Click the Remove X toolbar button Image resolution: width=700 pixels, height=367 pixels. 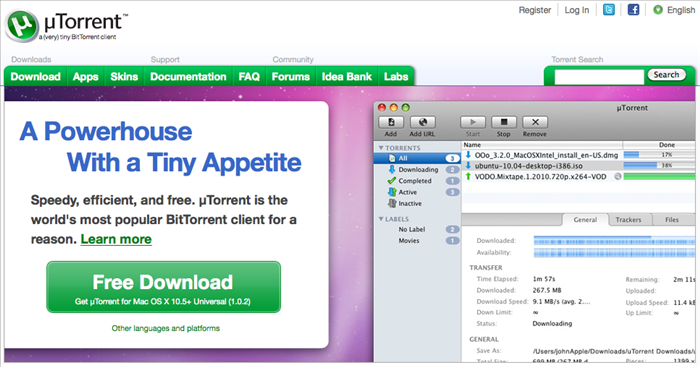click(x=535, y=122)
